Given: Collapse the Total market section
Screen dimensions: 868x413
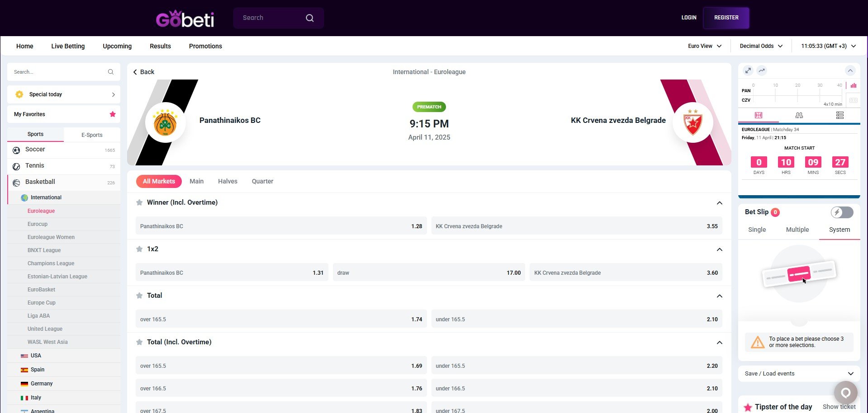Looking at the screenshot, I should pos(720,296).
